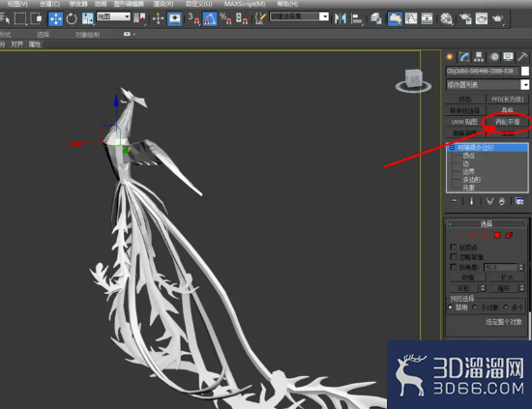Click the Pin Stack icon
Screen dimensions: 532x409
tap(454, 201)
